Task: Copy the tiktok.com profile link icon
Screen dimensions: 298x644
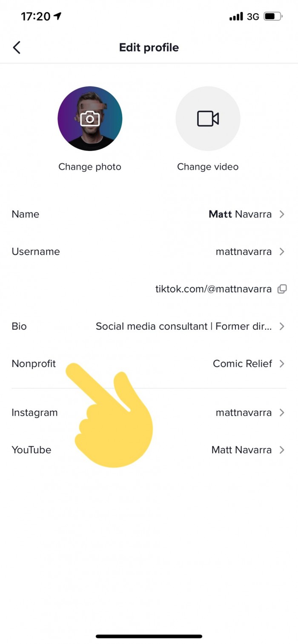Action: (282, 289)
